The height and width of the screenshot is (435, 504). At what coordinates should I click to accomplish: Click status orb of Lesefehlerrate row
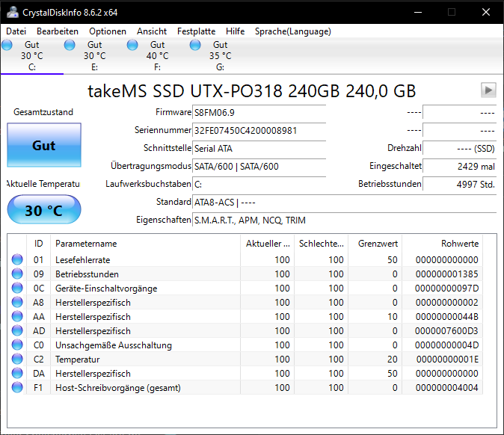tap(17, 259)
